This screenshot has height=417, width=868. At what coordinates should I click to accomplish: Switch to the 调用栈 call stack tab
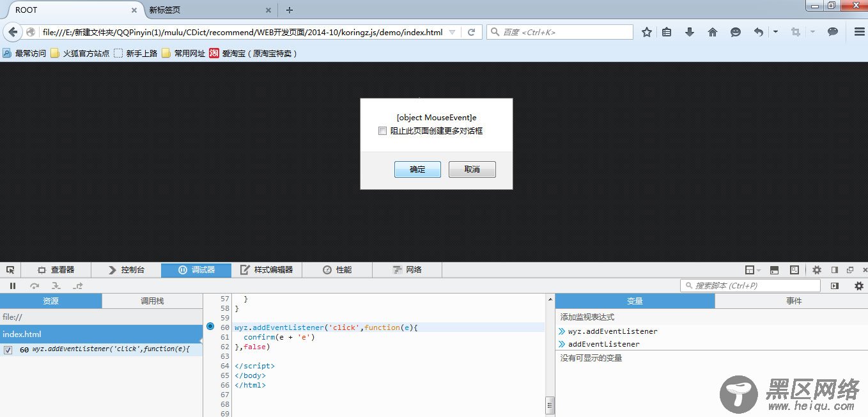[x=152, y=301]
